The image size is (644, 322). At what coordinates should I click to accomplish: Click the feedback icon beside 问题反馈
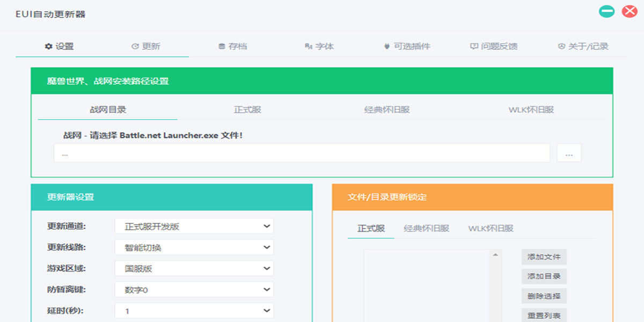[x=474, y=47]
